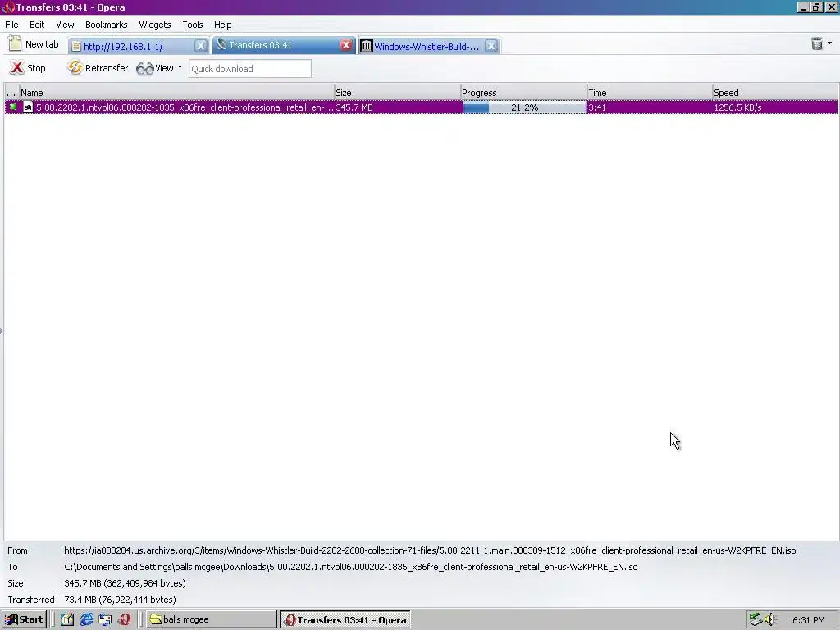
Task: Click the Transferred 73.4 MB value
Action: (x=120, y=600)
